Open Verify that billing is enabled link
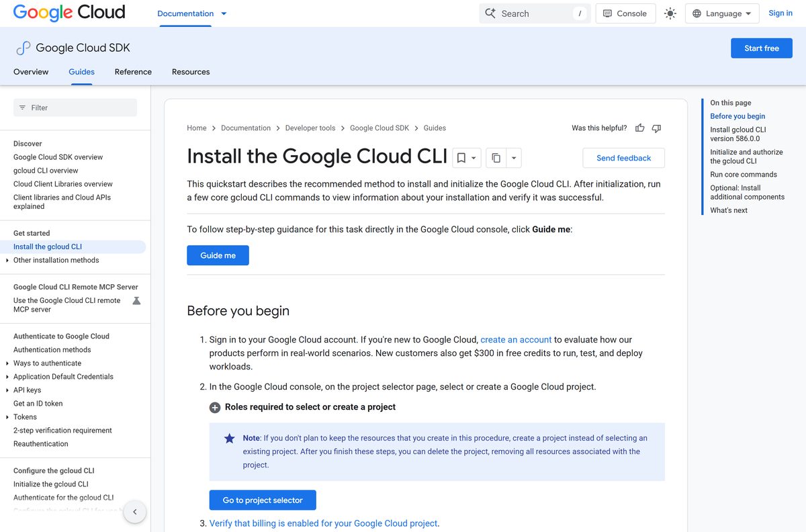Viewport: 806px width, 532px height. pos(323,523)
